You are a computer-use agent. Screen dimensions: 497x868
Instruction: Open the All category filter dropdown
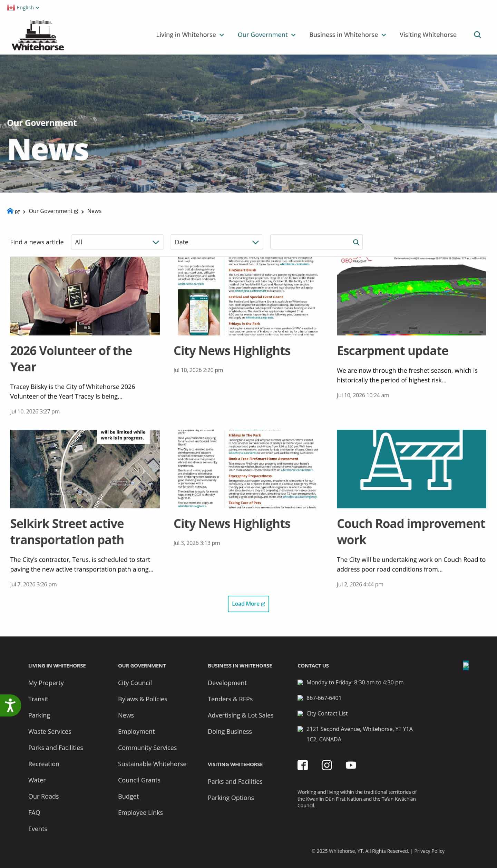(117, 242)
